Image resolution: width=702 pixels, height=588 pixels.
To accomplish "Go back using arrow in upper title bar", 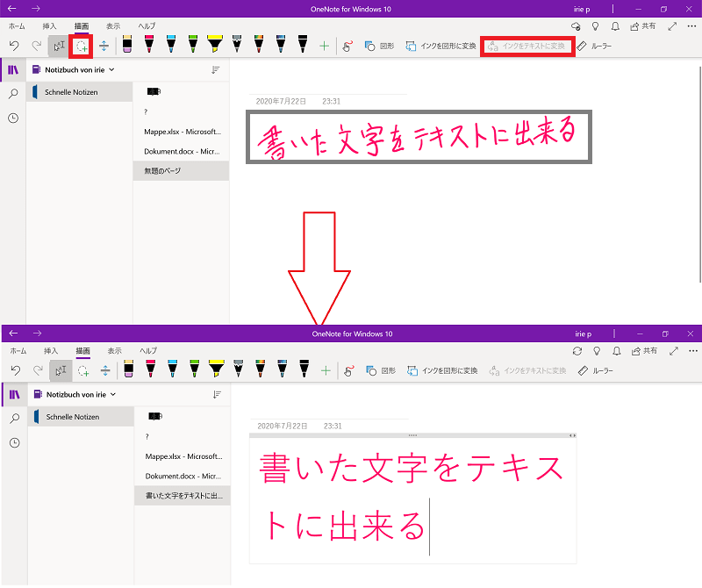I will tap(12, 9).
